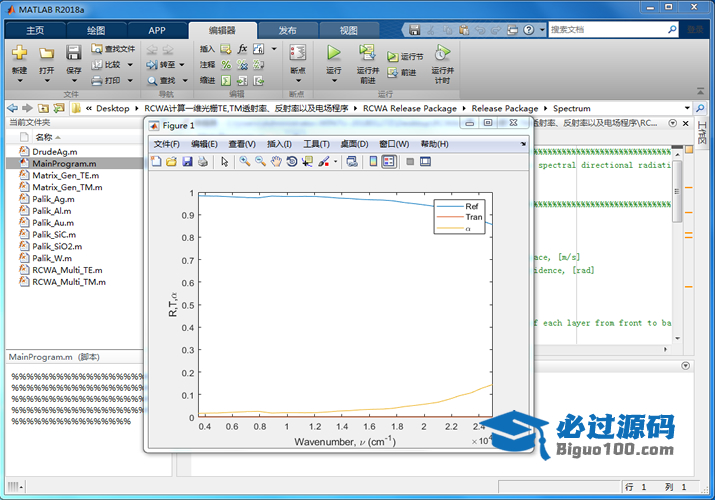Expand the 打开 dropdown arrow
715x500 pixels.
tap(47, 81)
